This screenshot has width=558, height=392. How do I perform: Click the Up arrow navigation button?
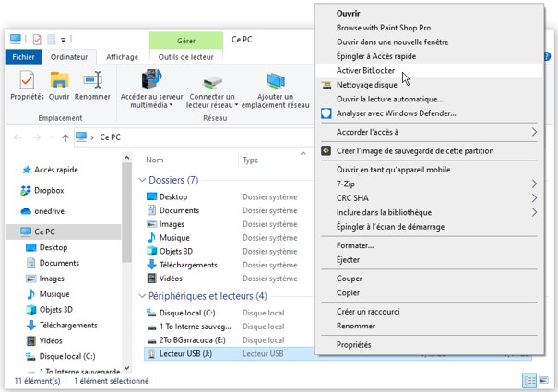[65, 137]
